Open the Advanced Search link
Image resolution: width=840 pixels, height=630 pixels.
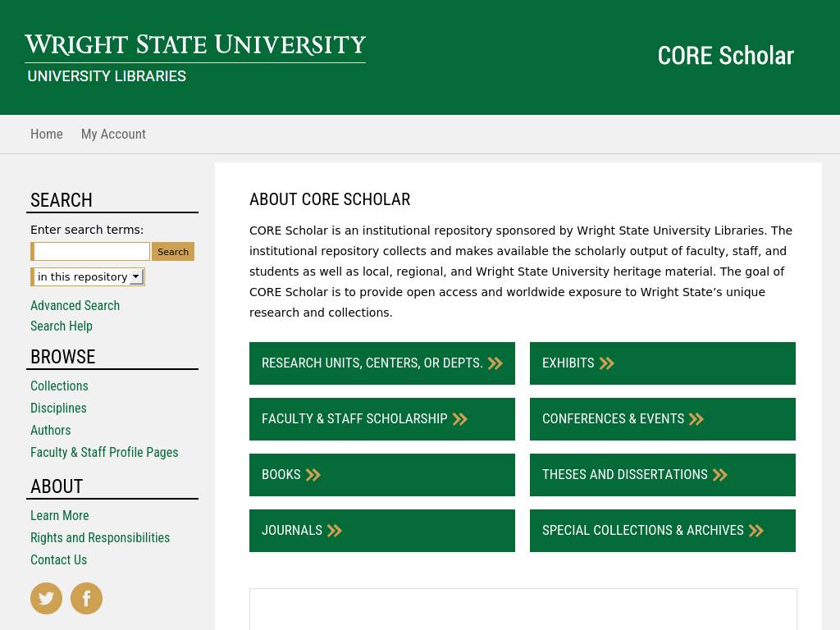[x=75, y=306]
